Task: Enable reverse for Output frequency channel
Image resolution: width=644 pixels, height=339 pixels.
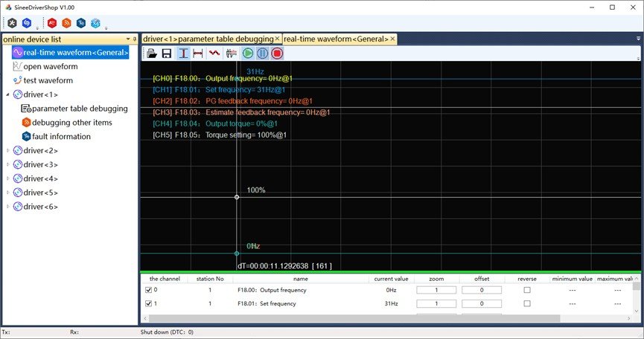Action: (527, 290)
